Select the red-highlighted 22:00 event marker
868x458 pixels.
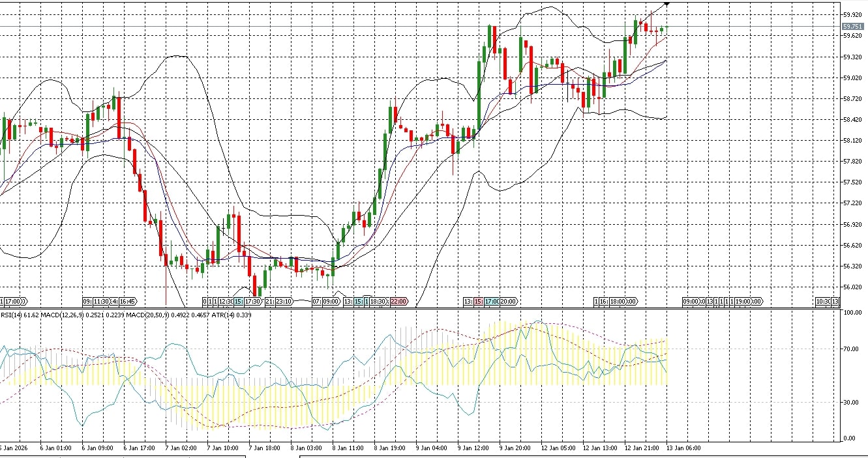tap(399, 302)
